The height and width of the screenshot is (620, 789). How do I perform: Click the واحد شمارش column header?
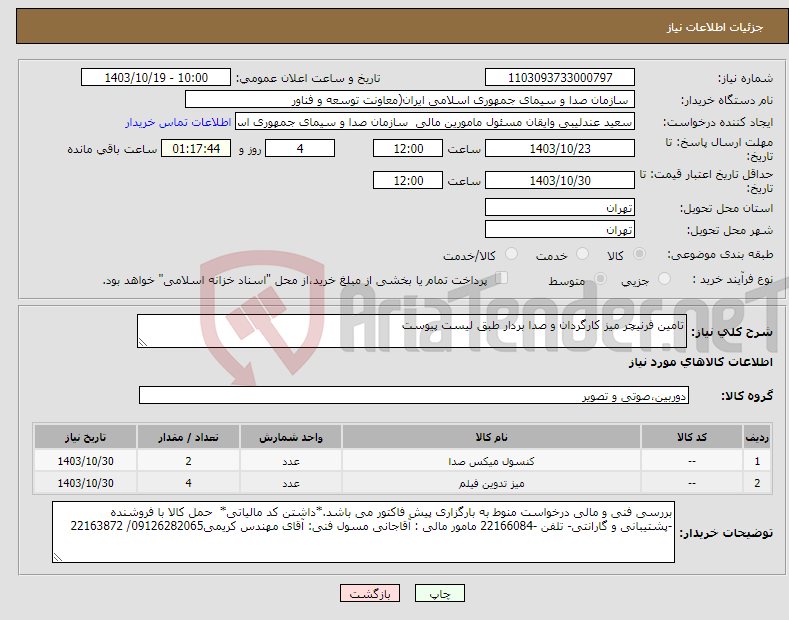pyautogui.click(x=291, y=437)
